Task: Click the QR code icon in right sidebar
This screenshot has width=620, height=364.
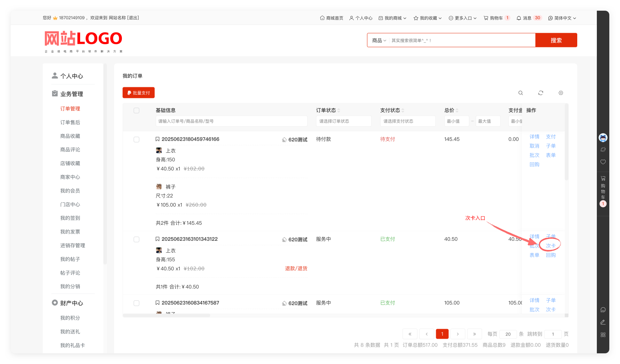Action: (x=603, y=335)
